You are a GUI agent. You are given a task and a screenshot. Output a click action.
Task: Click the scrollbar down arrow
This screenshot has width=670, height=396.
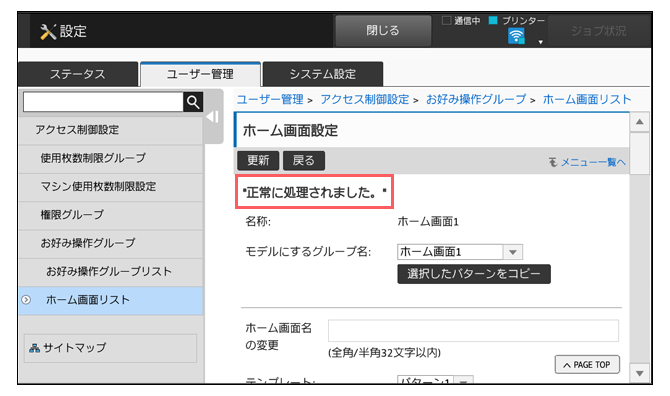640,373
